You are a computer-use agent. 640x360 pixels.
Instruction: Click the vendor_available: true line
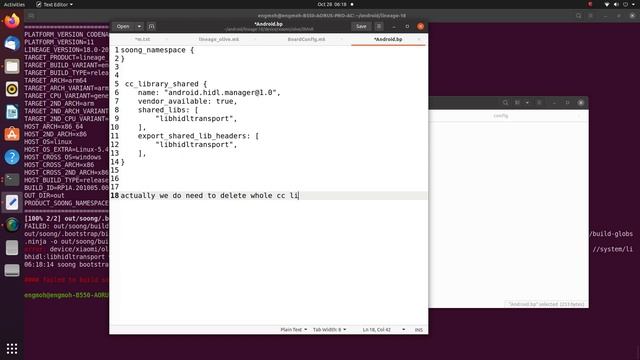pos(187,101)
